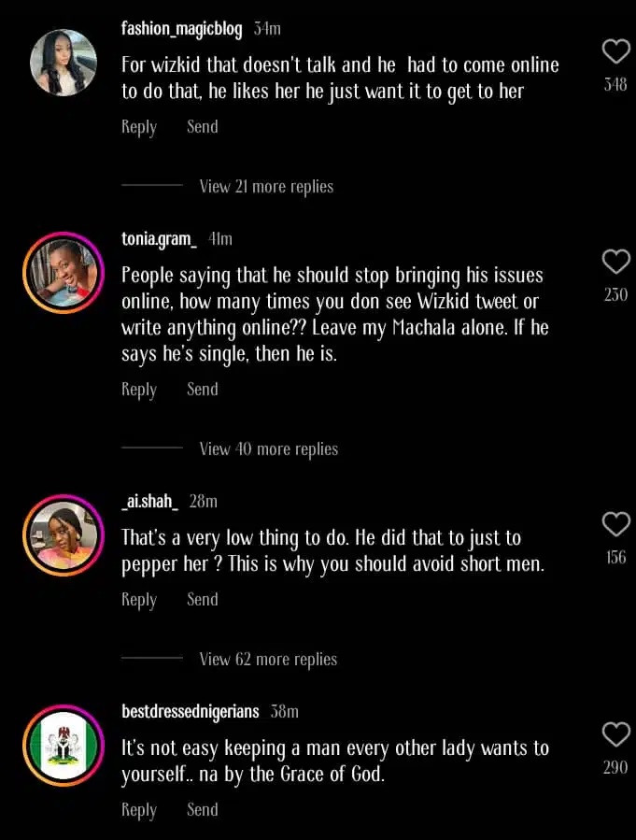Tap heart icon on tonia.gram_'s comment
This screenshot has width=636, height=840.
pos(615,261)
